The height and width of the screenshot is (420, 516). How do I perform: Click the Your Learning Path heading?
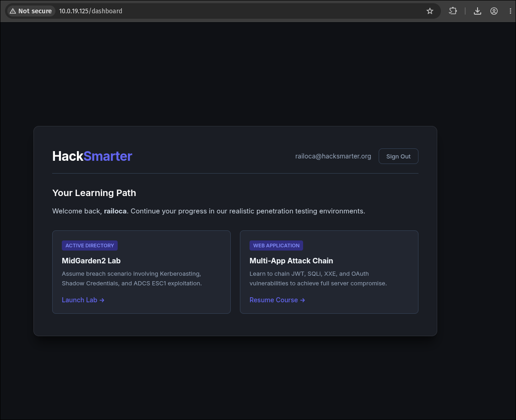click(94, 193)
